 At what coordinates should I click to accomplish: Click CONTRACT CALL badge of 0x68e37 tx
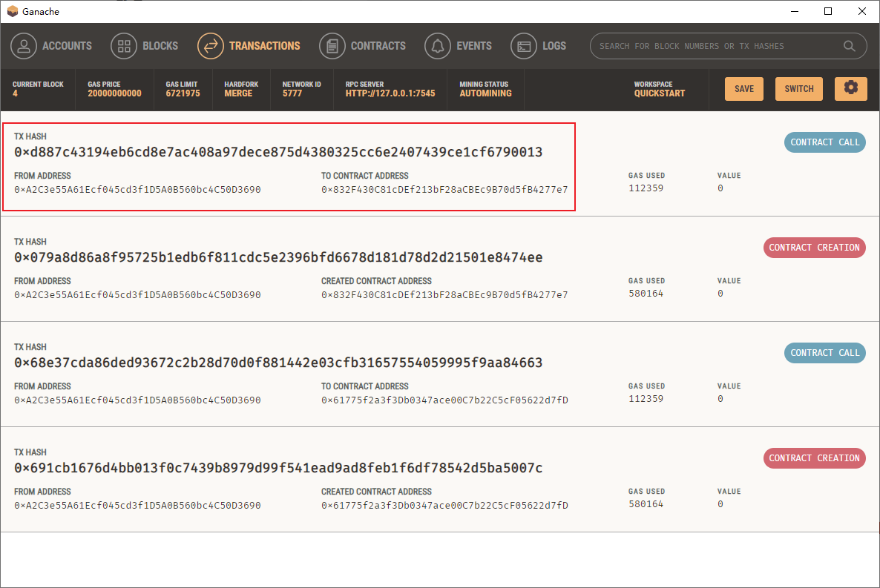pyautogui.click(x=825, y=353)
